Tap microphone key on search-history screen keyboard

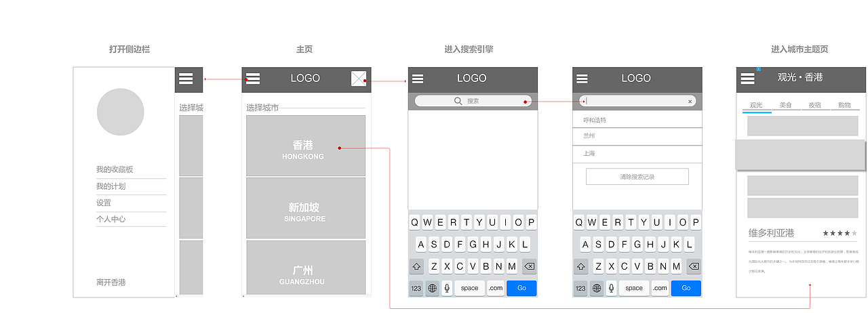tap(611, 288)
